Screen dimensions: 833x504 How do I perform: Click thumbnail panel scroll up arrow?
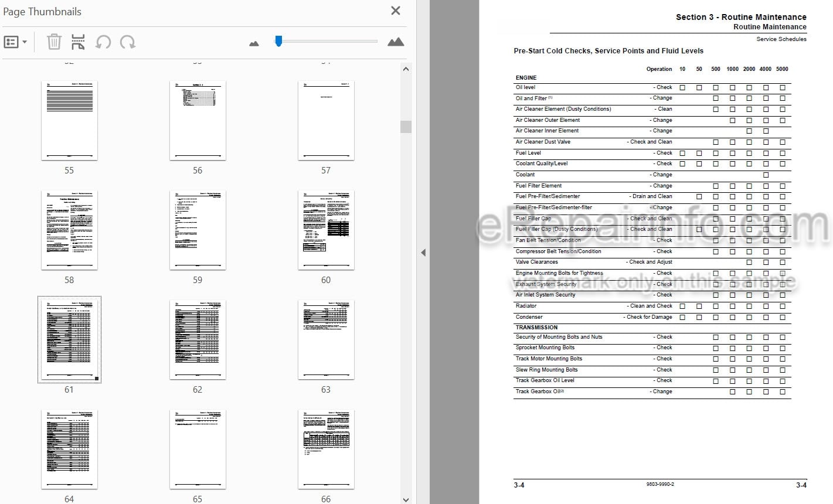[406, 69]
